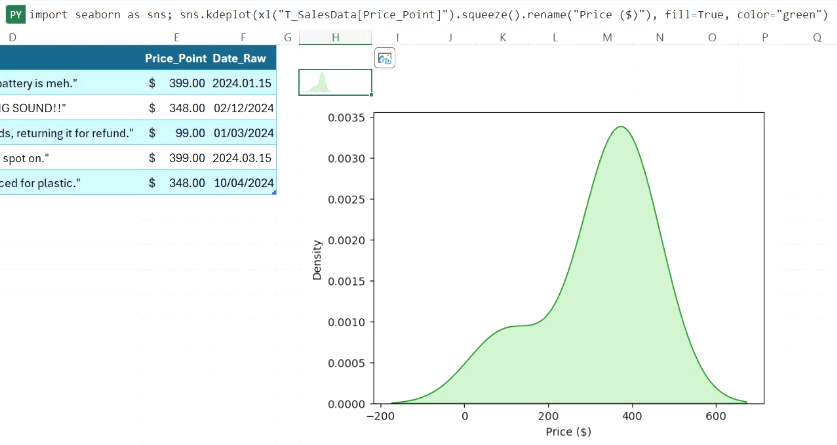Click the Price_Point table header
The image size is (837, 445).
176,58
